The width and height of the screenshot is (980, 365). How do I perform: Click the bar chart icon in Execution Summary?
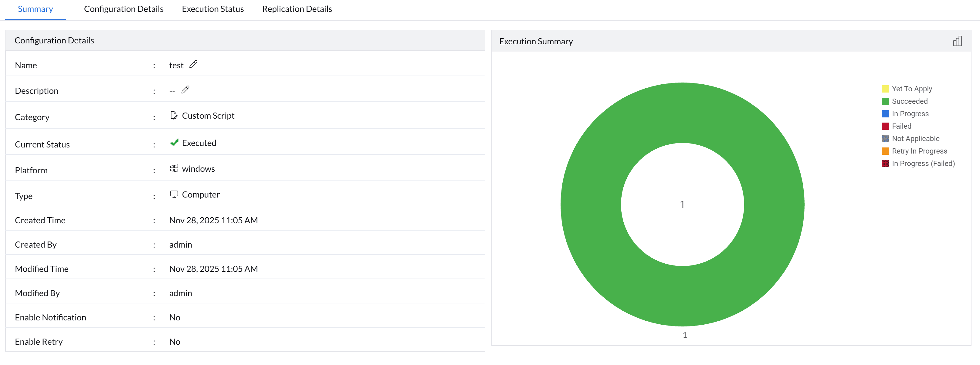957,41
